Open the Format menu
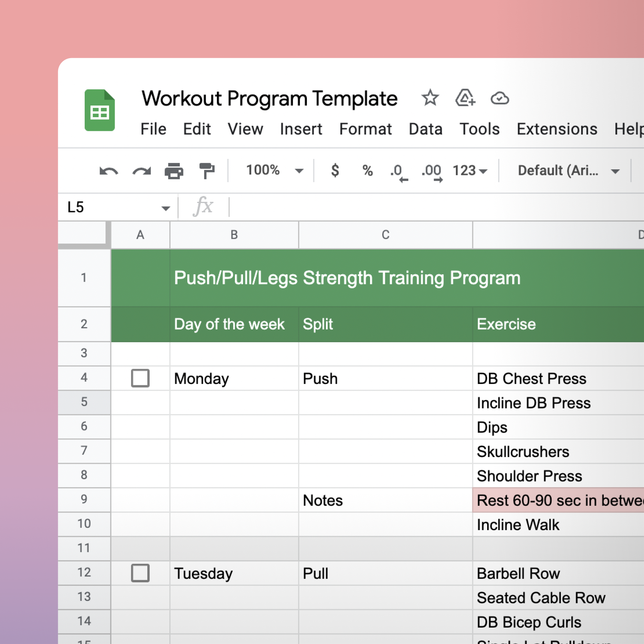 click(365, 129)
